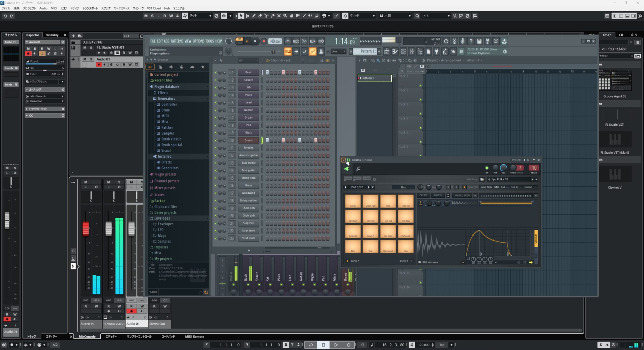This screenshot has height=350, width=644.
Task: Click the FL Studio tempo 140.000 field
Action: tap(275, 41)
